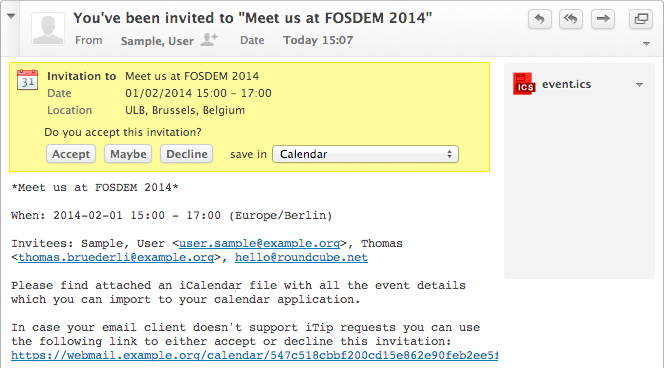Click the Reply all double-arrow icon
The height and width of the screenshot is (368, 664).
click(570, 19)
